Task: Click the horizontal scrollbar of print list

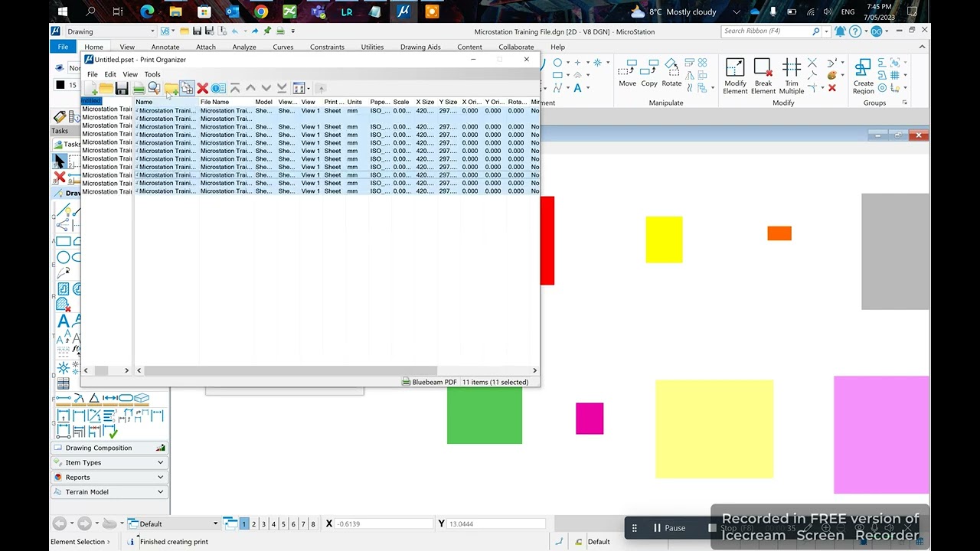Action: [290, 370]
